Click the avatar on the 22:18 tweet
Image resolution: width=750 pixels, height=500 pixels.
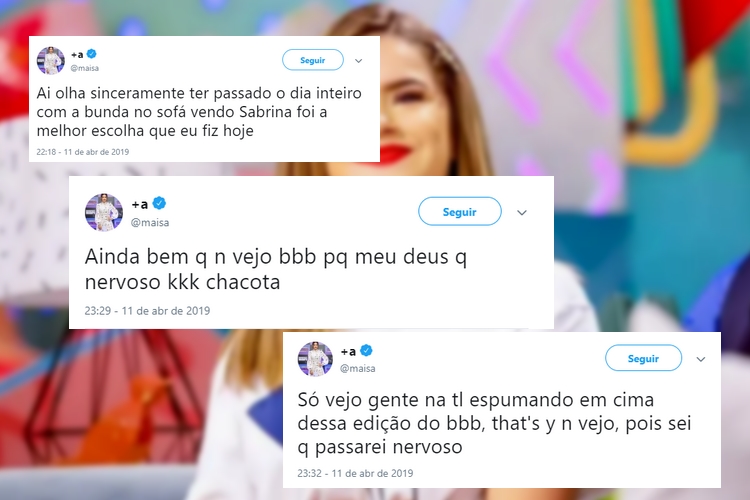click(x=51, y=60)
